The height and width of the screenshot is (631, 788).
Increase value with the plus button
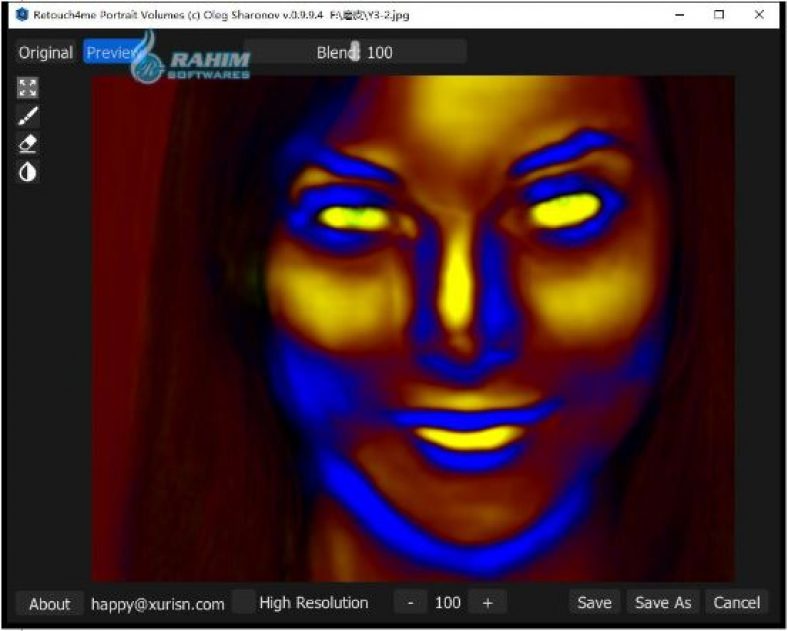pos(488,602)
